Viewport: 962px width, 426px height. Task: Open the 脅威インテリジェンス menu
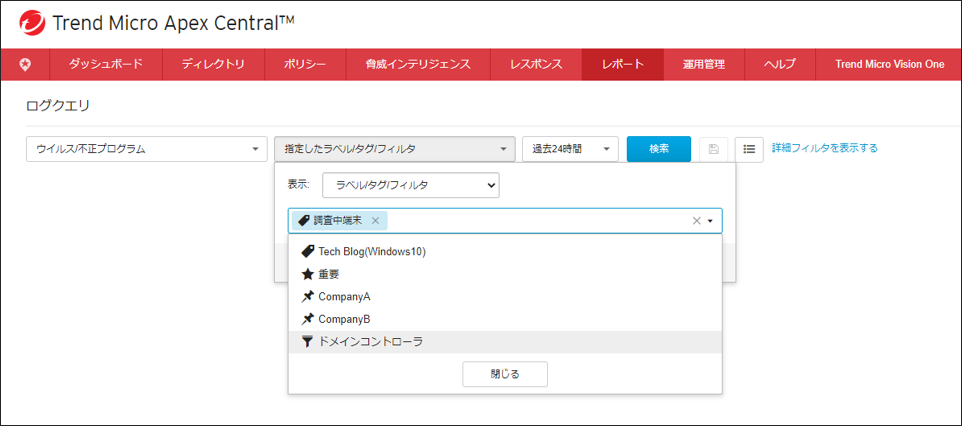(418, 64)
